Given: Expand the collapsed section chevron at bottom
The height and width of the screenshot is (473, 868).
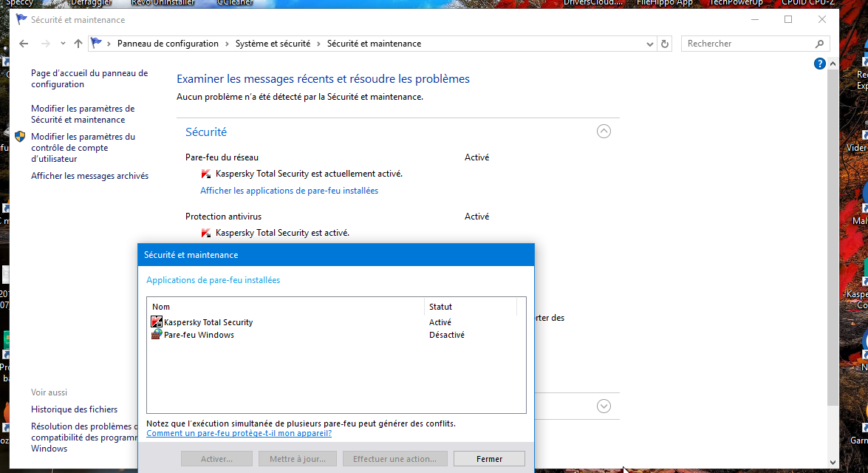Looking at the screenshot, I should point(604,406).
